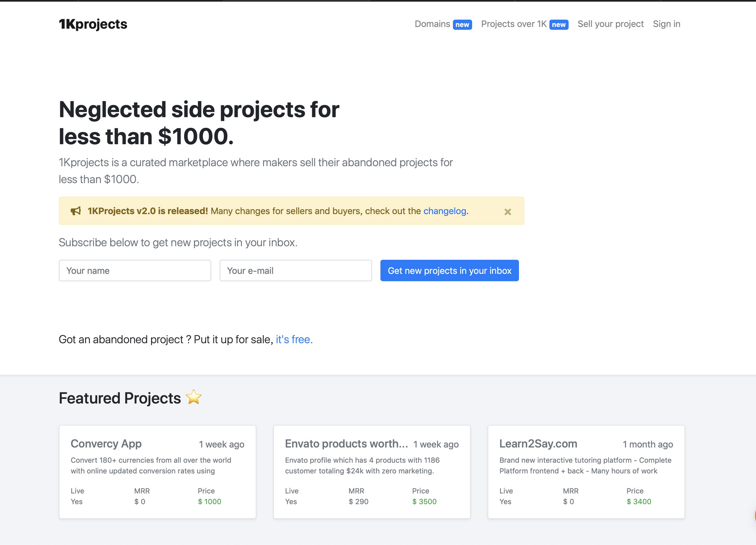Viewport: 756px width, 545px height.
Task: Click the new badge beside Projects over 1K
Action: click(x=559, y=25)
